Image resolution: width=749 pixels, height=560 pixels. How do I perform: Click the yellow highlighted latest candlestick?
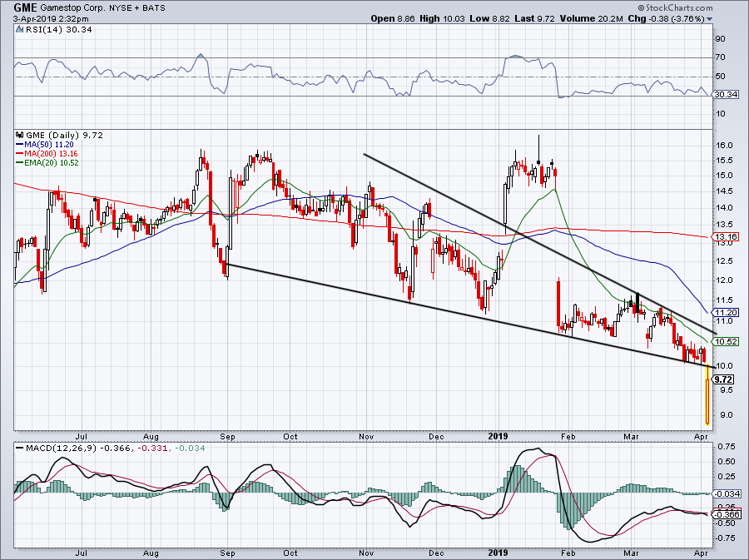pos(707,394)
